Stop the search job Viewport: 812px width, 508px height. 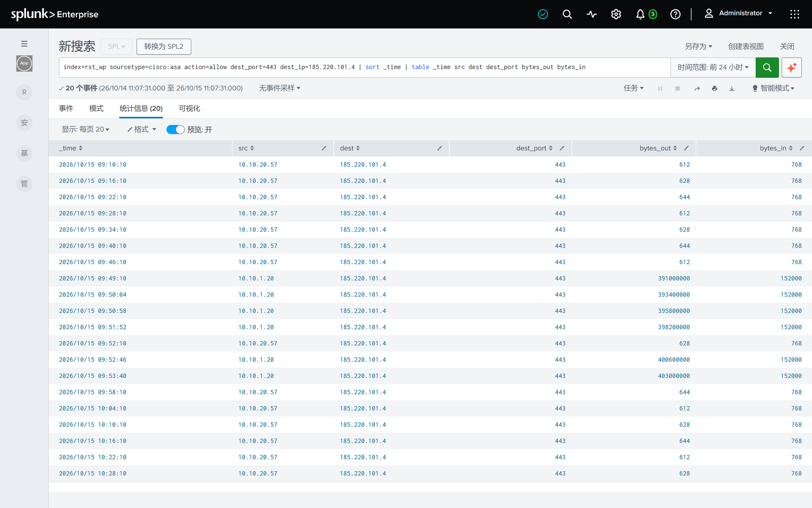678,88
